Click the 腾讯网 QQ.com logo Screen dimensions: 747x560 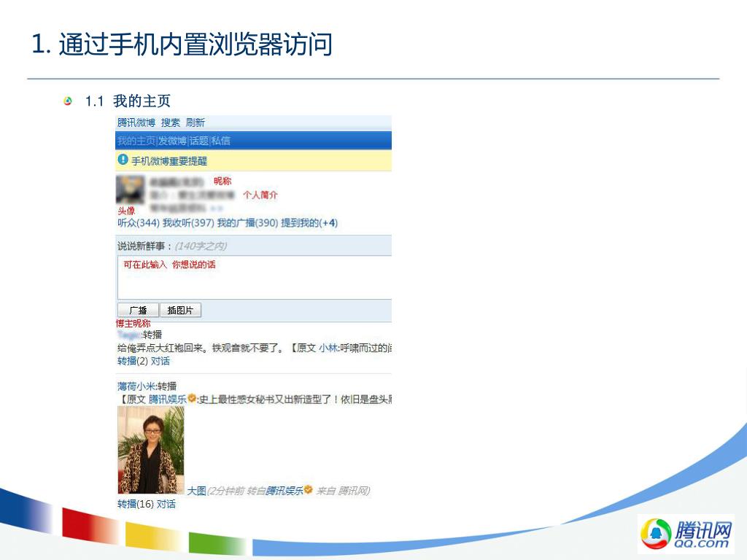coord(686,534)
